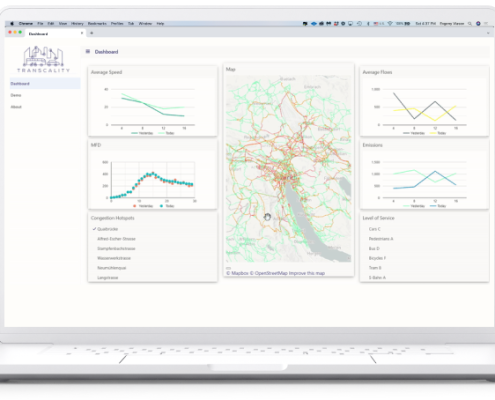Toggle Today series in Emissions legend
The height and width of the screenshot is (400, 495).
438,206
